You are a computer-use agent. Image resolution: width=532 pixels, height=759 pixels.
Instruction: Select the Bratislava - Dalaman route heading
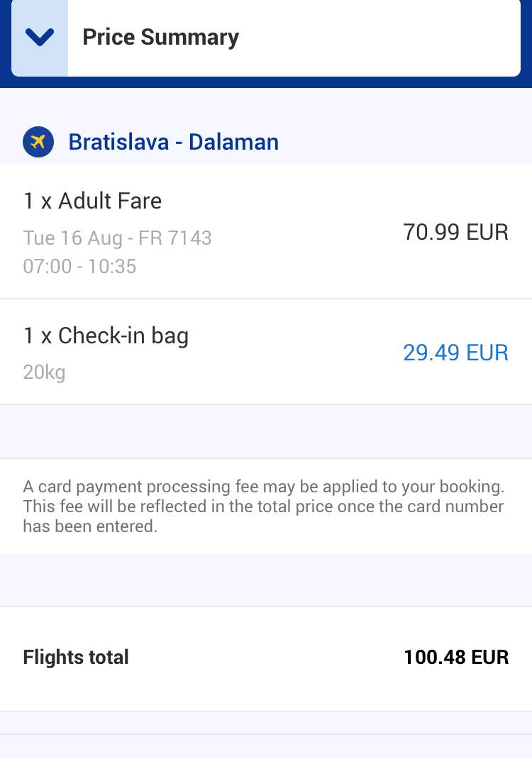[173, 142]
